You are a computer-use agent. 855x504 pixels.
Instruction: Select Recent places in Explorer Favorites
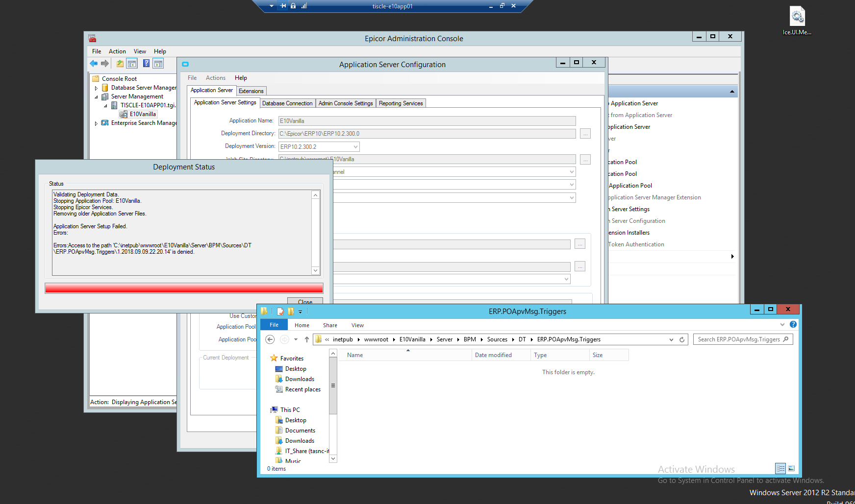click(302, 389)
